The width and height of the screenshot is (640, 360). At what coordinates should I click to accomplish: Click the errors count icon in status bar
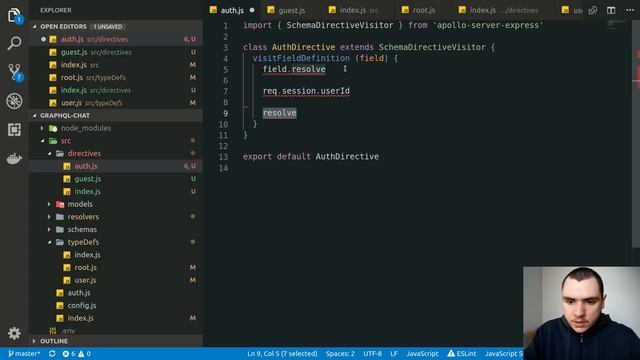(69, 353)
